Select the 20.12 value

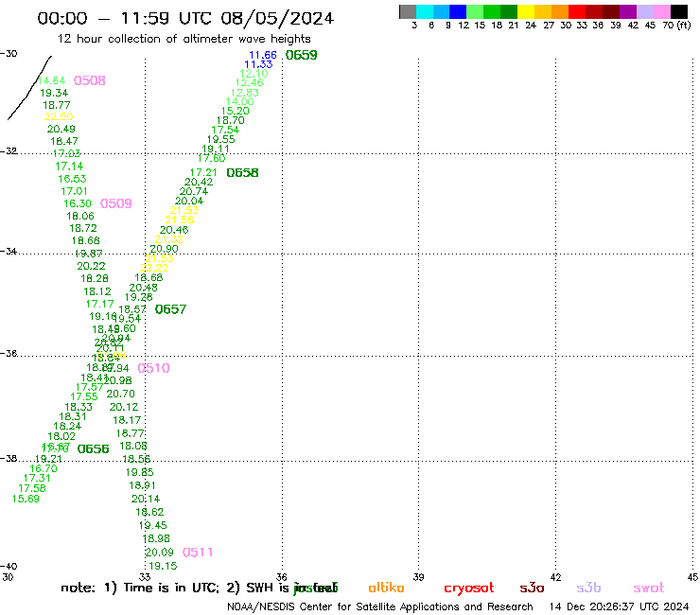[x=124, y=408]
